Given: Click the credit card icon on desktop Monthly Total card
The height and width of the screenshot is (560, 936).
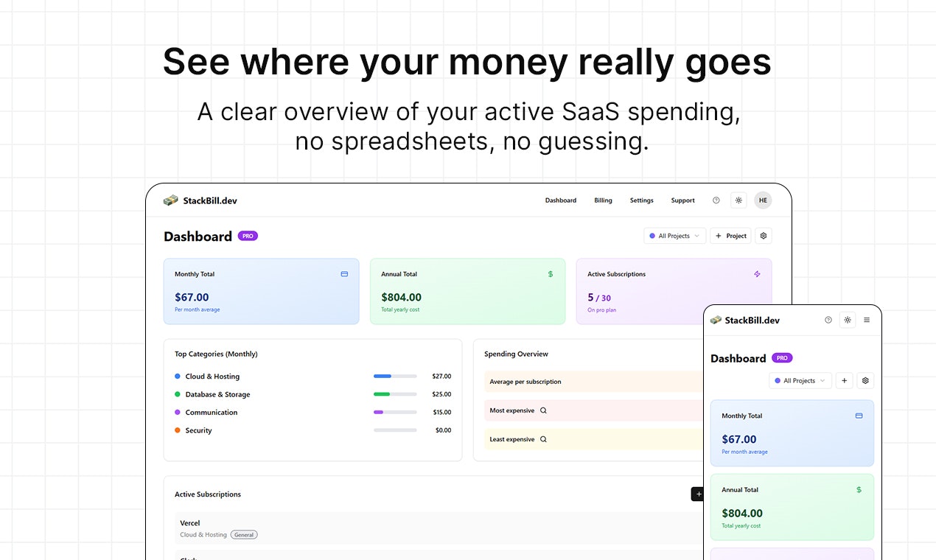Looking at the screenshot, I should [x=344, y=274].
